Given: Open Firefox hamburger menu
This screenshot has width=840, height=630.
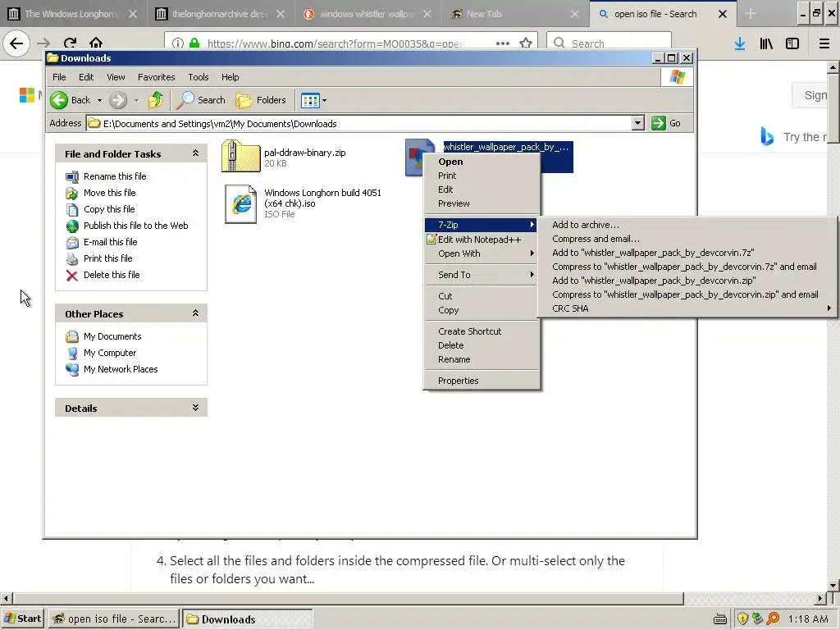Looking at the screenshot, I should 824,43.
